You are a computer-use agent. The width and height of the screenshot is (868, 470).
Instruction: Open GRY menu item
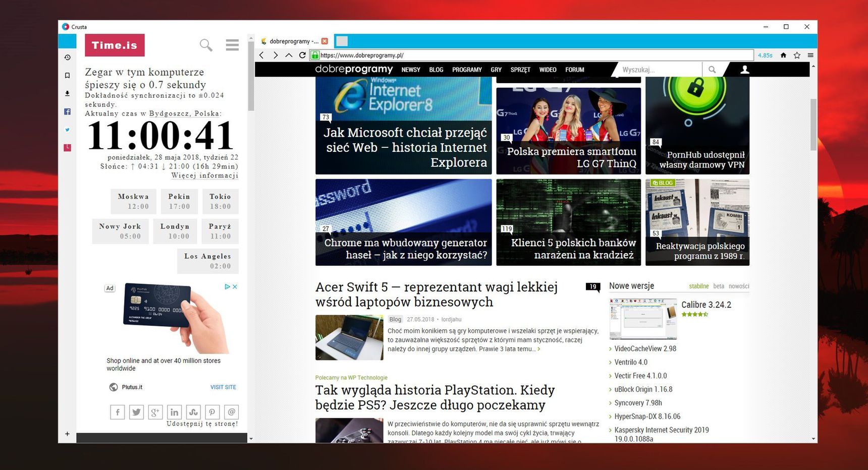click(496, 70)
